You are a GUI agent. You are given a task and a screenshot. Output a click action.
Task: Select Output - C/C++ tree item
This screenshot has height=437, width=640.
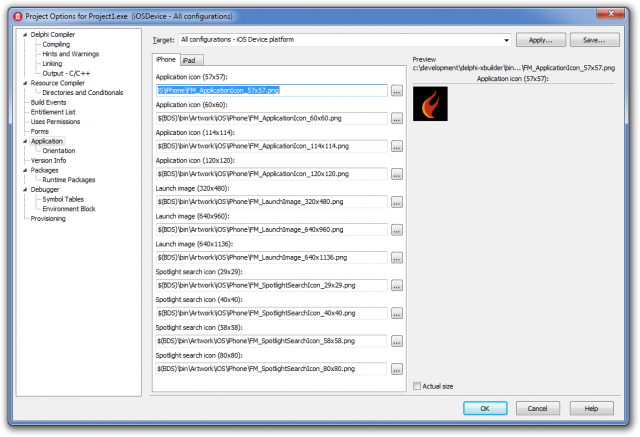66,73
